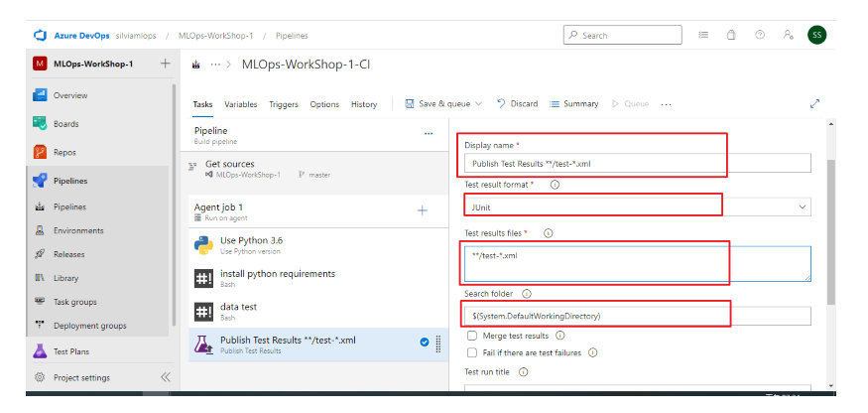Click Save & queue button

(437, 103)
